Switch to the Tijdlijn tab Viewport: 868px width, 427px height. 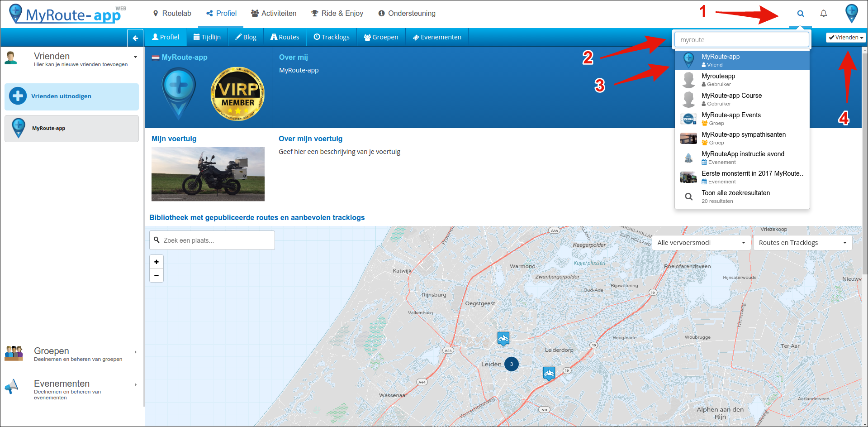tap(207, 37)
